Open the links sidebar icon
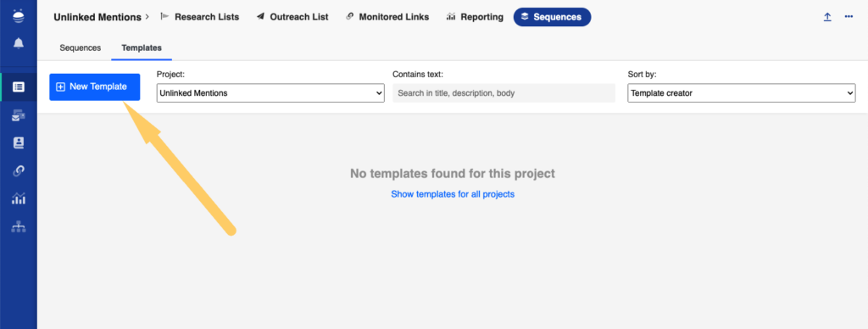The height and width of the screenshot is (329, 868). click(x=19, y=170)
